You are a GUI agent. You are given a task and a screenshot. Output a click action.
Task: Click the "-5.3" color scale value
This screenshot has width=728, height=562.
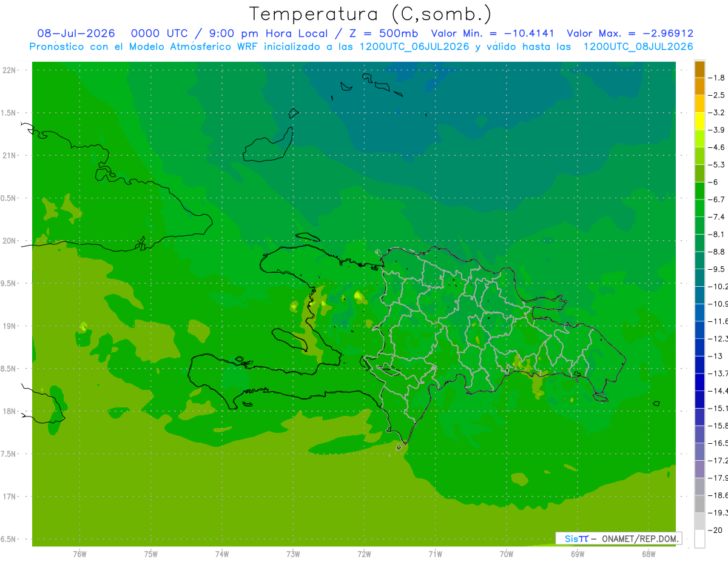coord(717,164)
